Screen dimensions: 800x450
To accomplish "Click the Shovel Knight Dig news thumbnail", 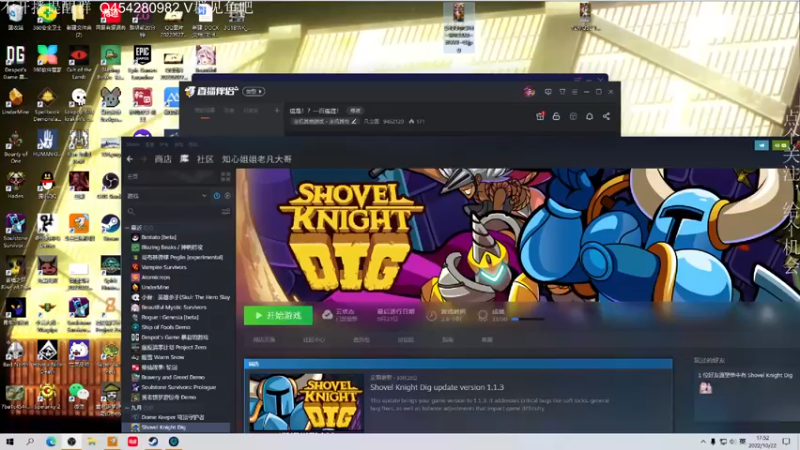I will [x=306, y=403].
